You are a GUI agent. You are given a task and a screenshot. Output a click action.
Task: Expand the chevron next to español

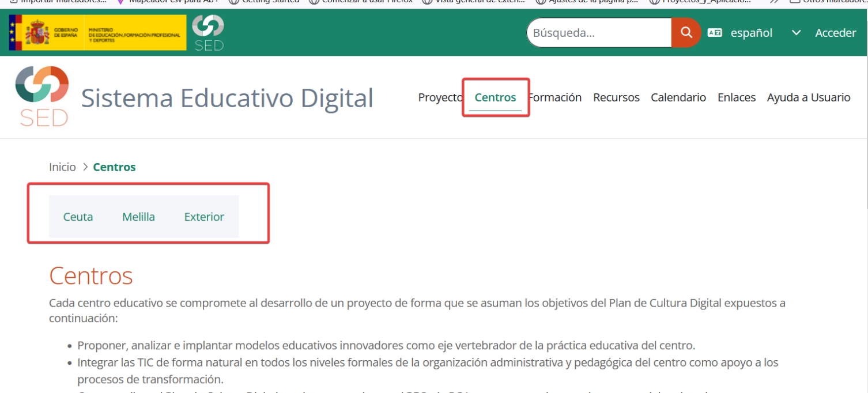coord(796,33)
